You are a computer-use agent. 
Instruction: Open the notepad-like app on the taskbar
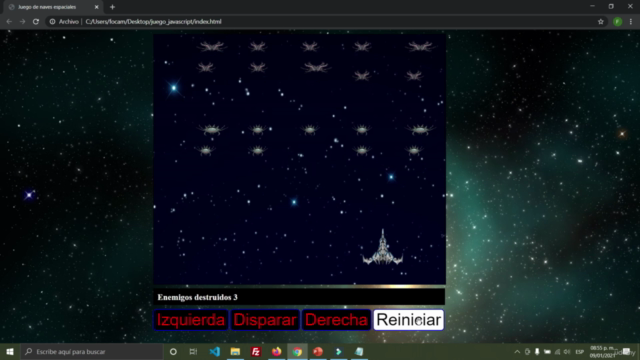[x=359, y=351]
